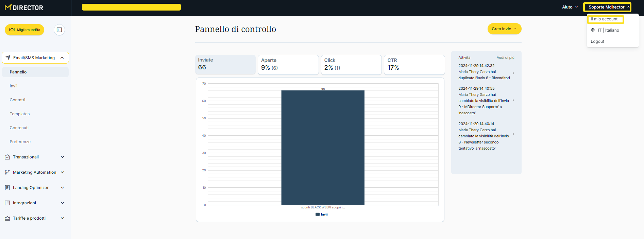The image size is (644, 239).
Task: Click the Transazionali envelope icon
Action: tap(7, 157)
